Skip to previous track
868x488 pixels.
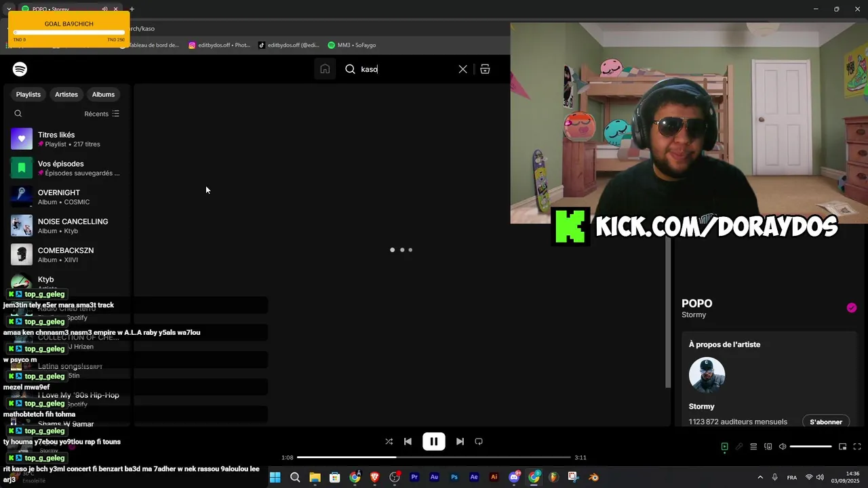(x=408, y=441)
